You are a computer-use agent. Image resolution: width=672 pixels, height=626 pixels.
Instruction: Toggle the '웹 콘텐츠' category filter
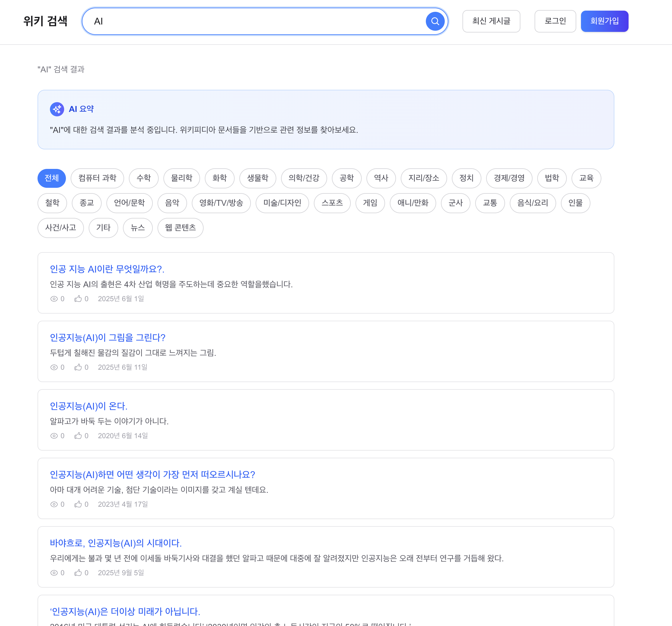click(180, 228)
